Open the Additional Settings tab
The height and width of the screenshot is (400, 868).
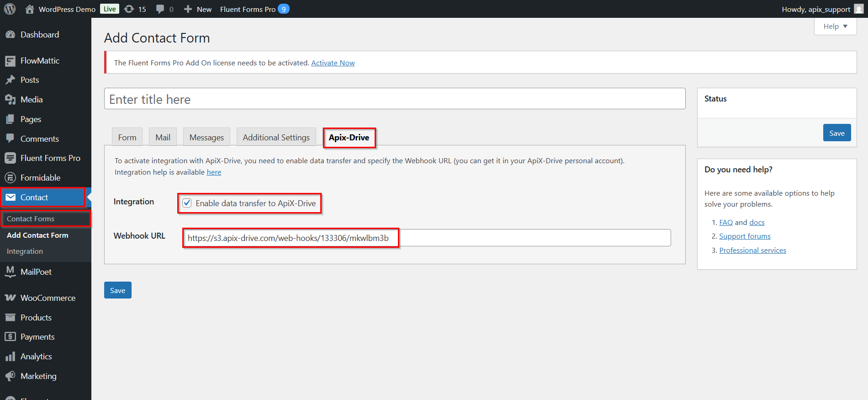coord(276,137)
